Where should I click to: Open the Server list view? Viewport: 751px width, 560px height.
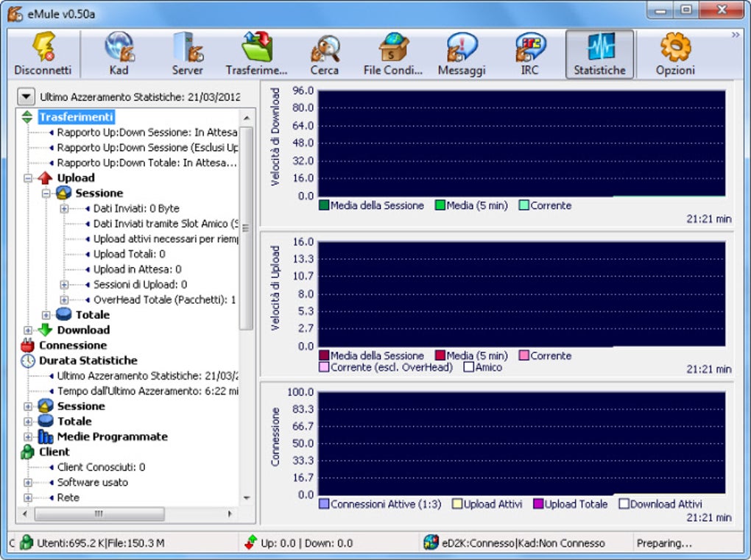[x=187, y=54]
